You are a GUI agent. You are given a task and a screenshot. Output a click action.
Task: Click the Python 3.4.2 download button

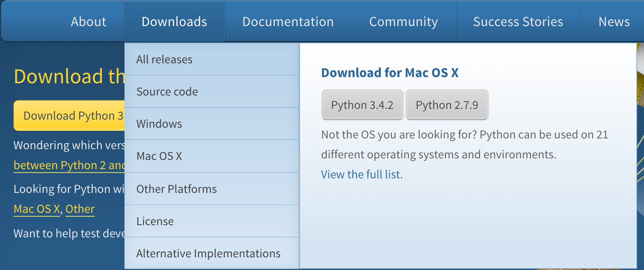(x=362, y=105)
